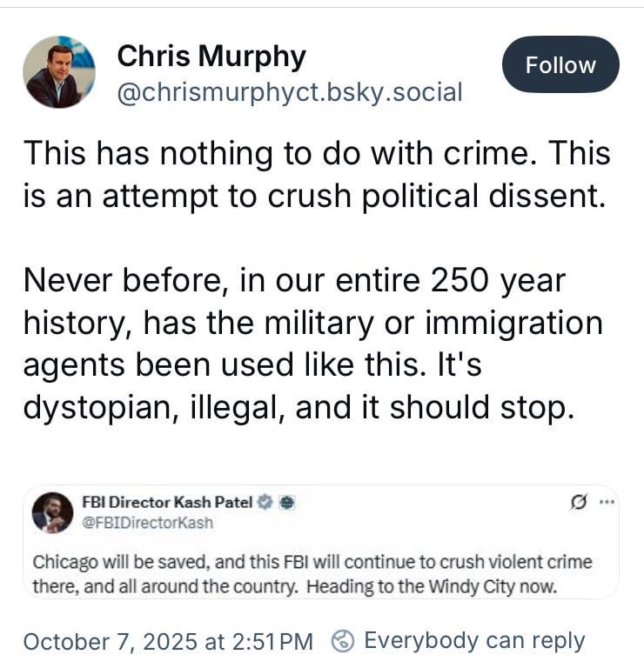
Task: Click the globe reply-settings icon
Action: (344, 641)
